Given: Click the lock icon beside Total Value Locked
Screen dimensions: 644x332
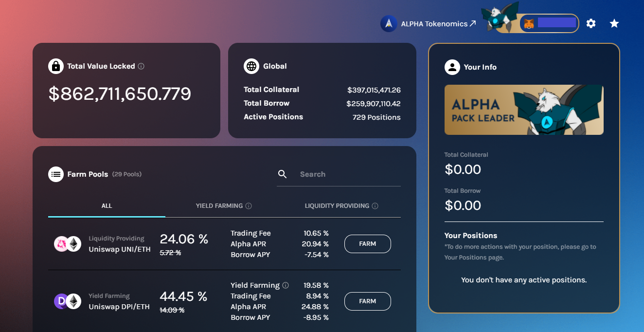Looking at the screenshot, I should point(56,66).
